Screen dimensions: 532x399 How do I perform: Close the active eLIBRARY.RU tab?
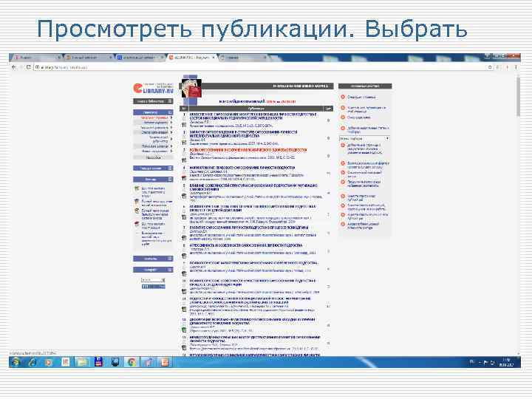tap(213, 58)
